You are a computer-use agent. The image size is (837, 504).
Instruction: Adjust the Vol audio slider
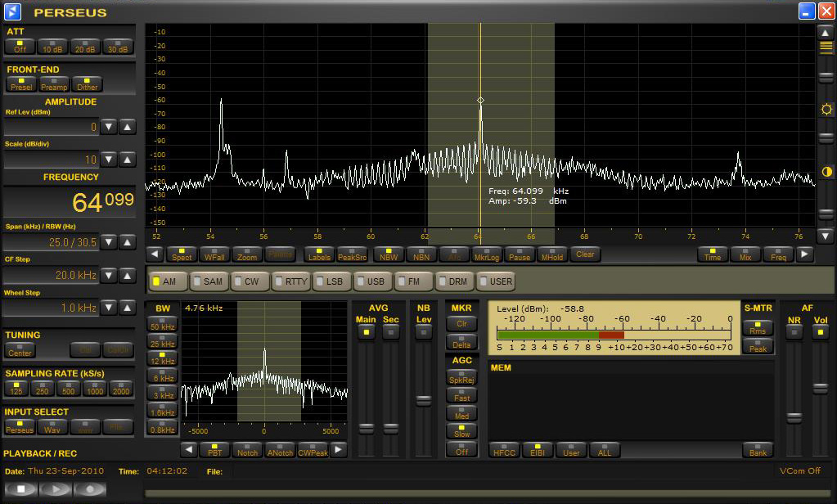[820, 389]
